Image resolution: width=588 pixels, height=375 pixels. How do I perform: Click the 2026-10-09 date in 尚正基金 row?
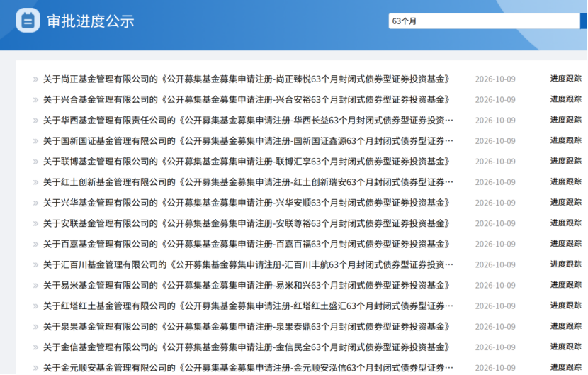coord(495,79)
